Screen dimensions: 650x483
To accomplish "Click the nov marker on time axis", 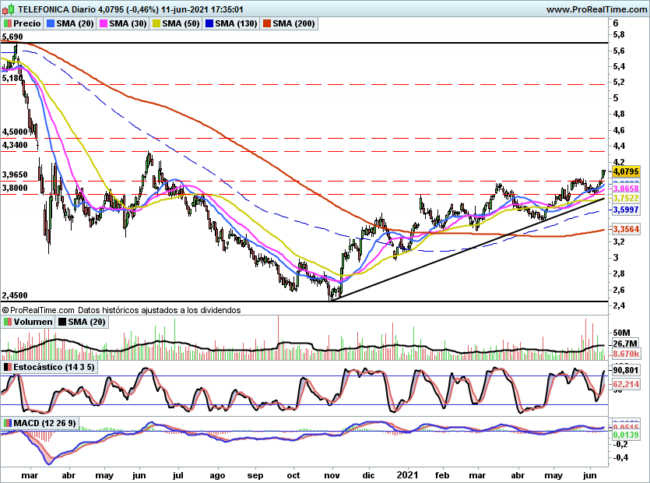I will pos(332,476).
